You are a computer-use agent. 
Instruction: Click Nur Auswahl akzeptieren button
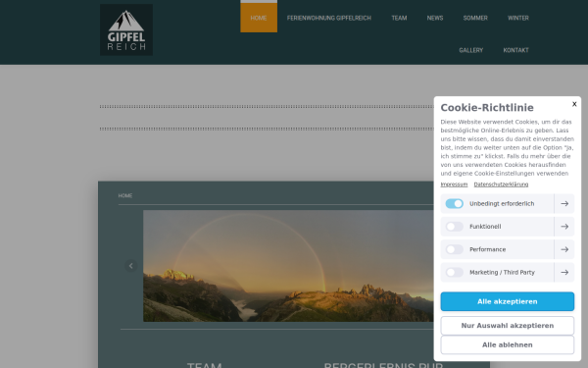coord(507,326)
